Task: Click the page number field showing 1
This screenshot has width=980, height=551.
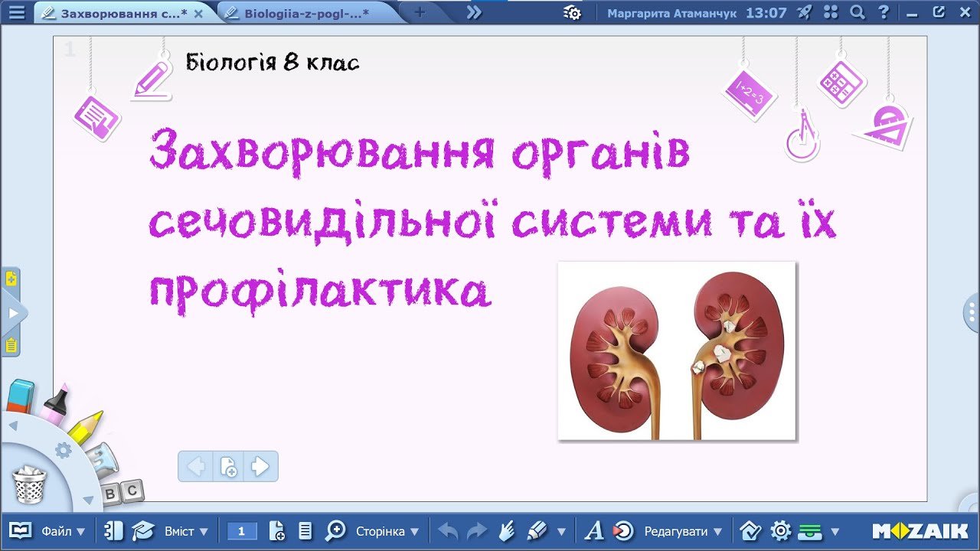Action: pos(242,531)
